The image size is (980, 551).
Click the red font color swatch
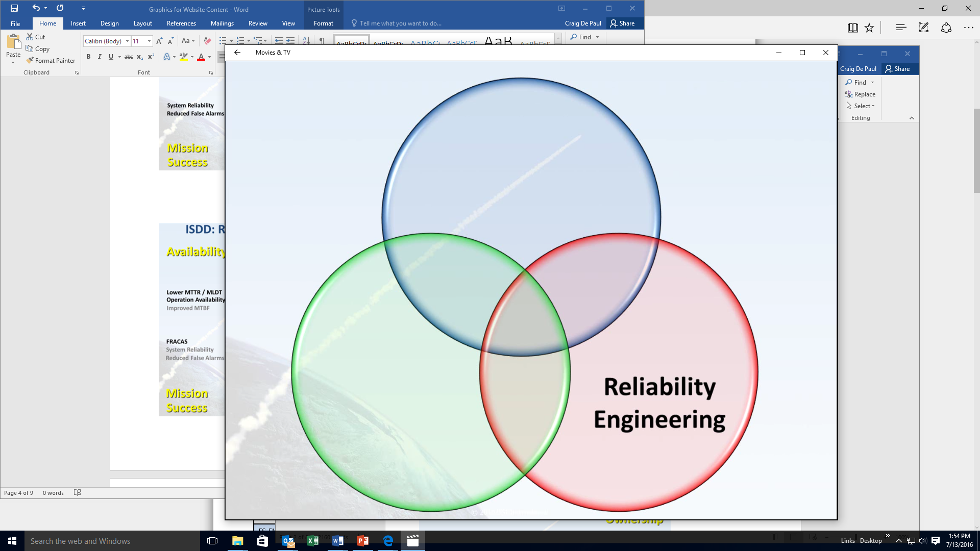[x=201, y=57]
